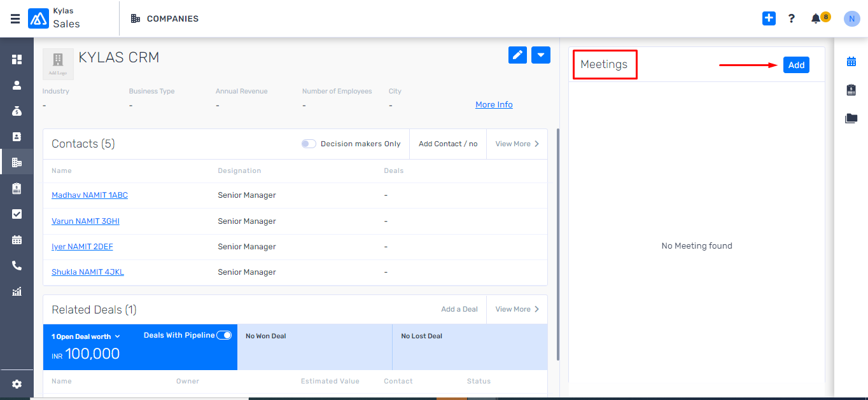
Task: Click the Add button in Meetings panel
Action: pos(796,65)
